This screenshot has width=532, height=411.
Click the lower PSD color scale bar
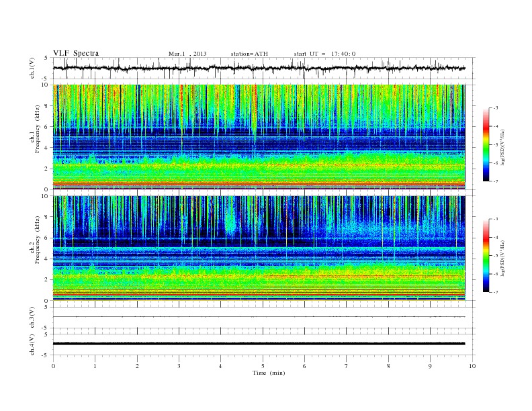tap(486, 256)
